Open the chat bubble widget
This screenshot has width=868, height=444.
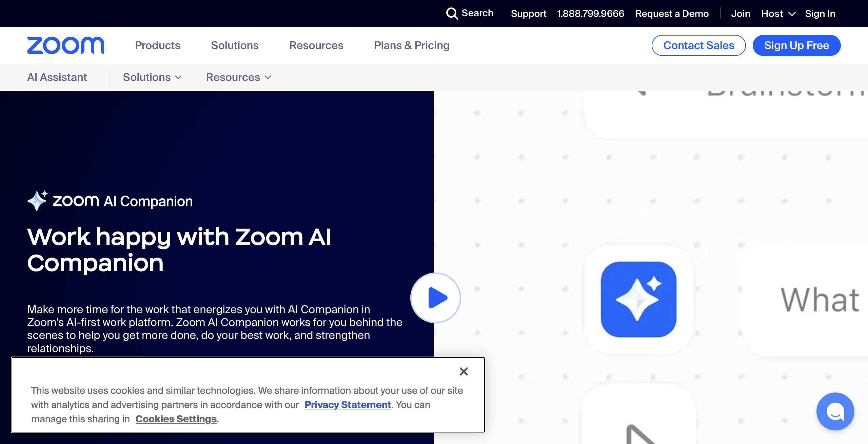pyautogui.click(x=835, y=411)
